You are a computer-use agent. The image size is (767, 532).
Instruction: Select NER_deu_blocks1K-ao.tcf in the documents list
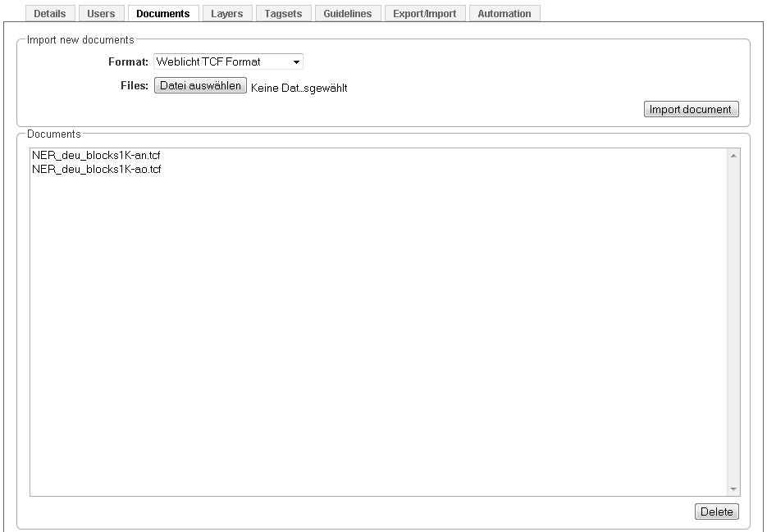coord(96,170)
